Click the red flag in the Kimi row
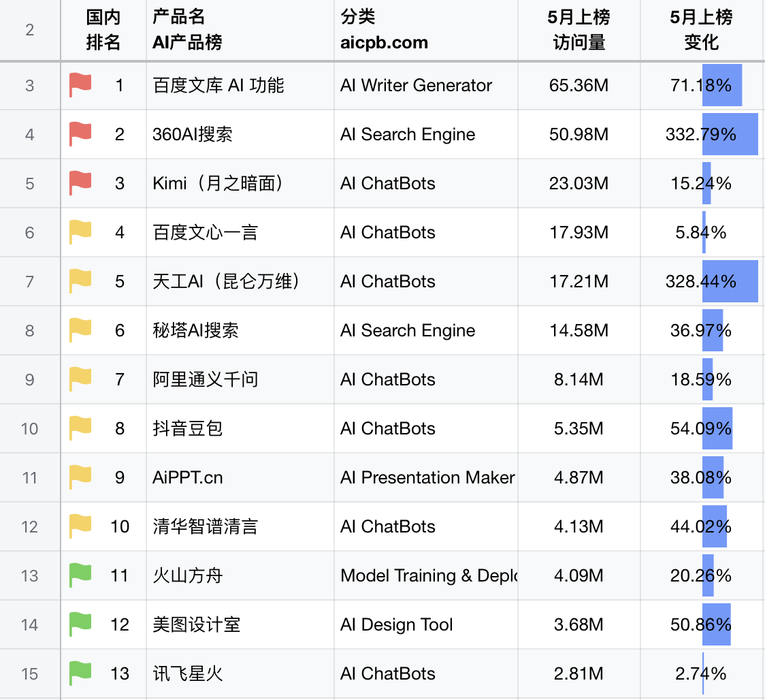This screenshot has width=765, height=700. pos(80,183)
